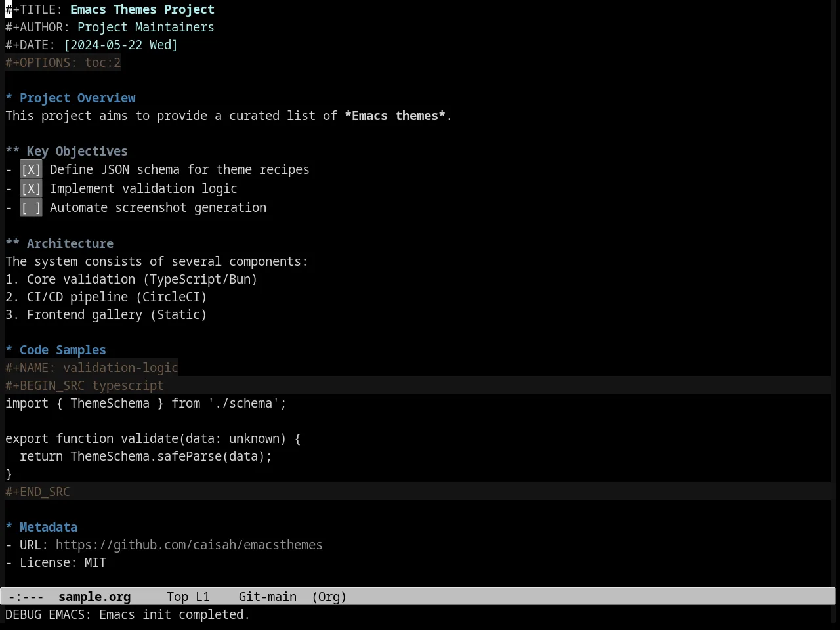
Task: Collapse the Metadata heading star
Action: coord(9,528)
